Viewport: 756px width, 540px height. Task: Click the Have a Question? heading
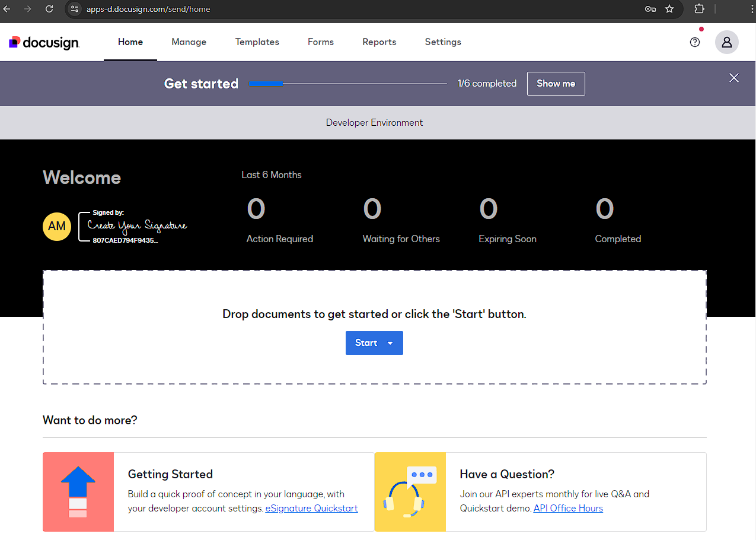507,474
